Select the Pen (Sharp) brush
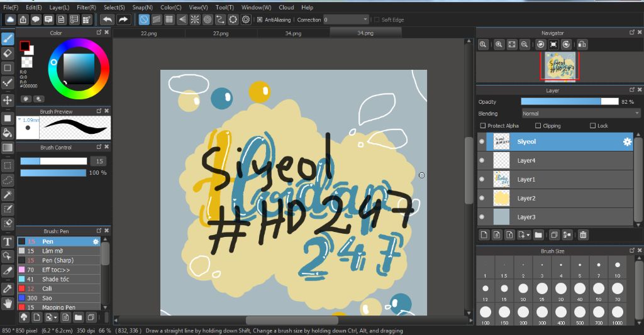The image size is (644, 335). [58, 260]
